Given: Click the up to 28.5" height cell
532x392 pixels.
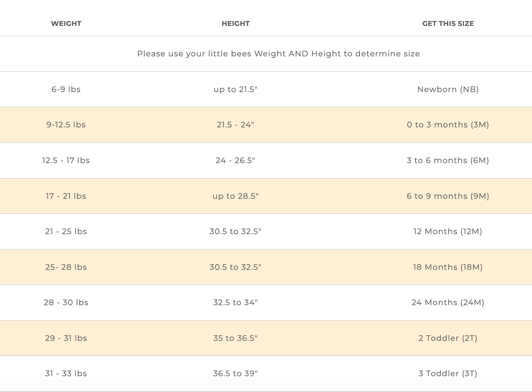Looking at the screenshot, I should (236, 196).
